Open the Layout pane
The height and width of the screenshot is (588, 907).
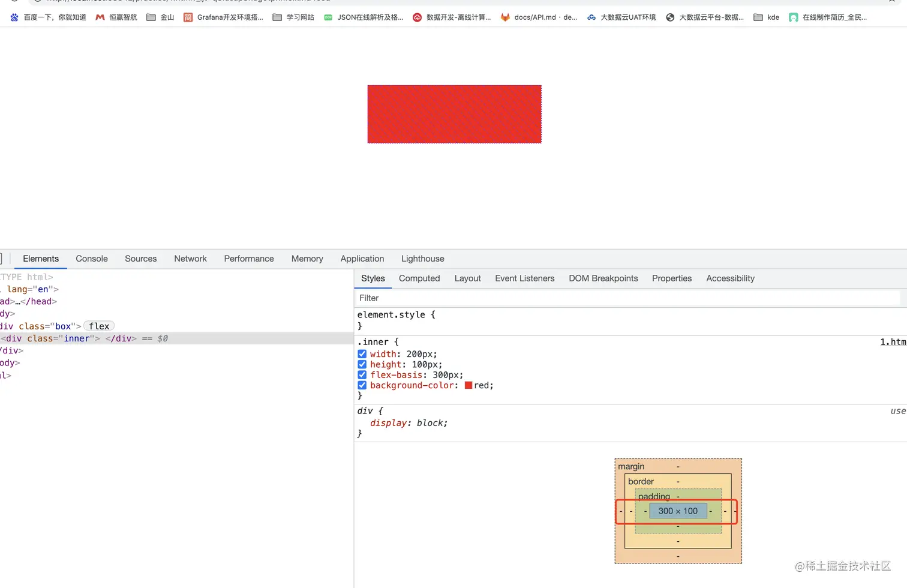468,278
